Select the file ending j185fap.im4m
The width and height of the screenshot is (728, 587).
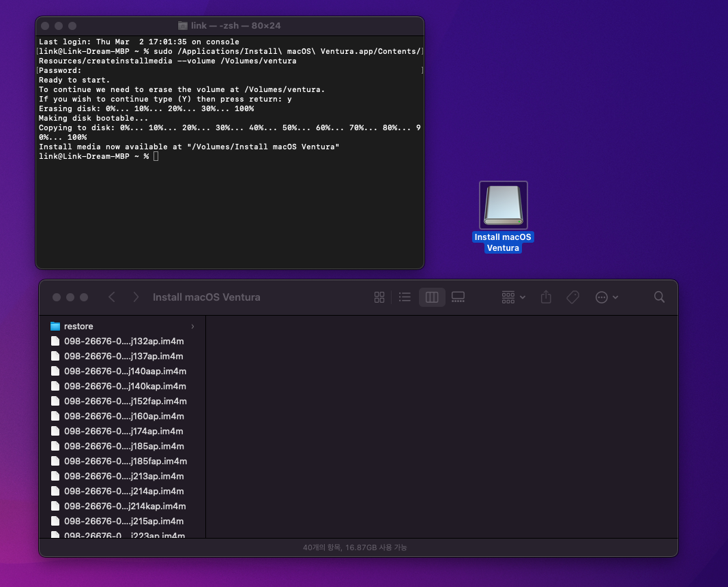123,462
